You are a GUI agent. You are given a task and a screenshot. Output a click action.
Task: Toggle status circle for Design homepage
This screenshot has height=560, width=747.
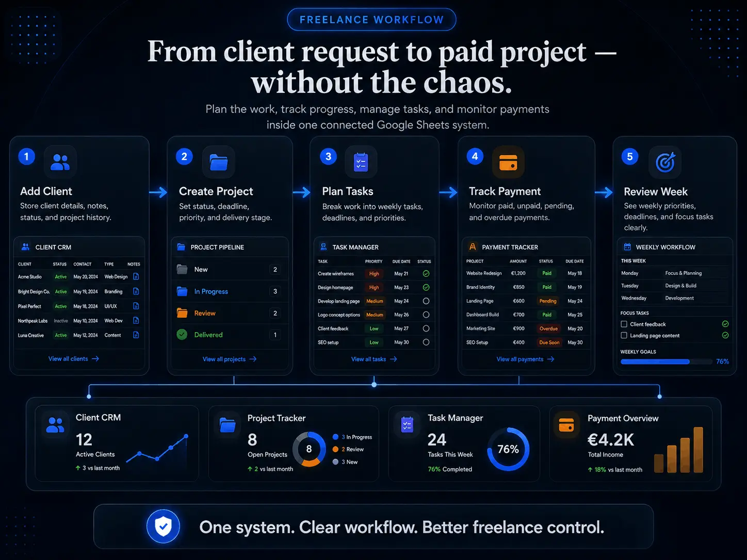(426, 287)
